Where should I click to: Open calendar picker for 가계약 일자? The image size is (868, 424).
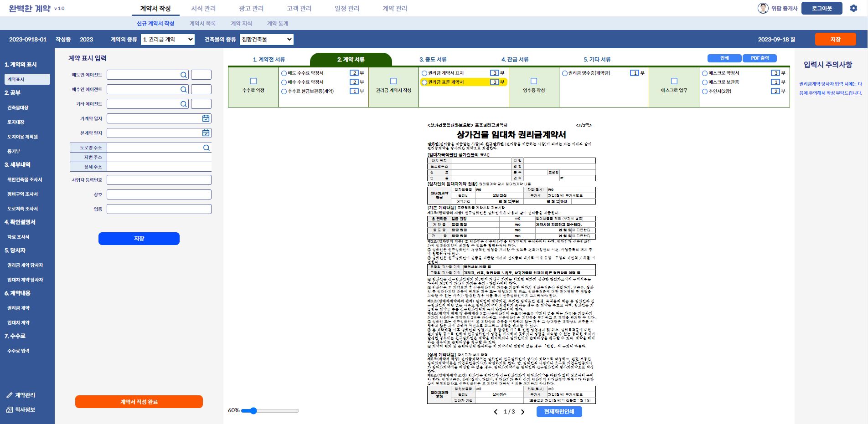coord(206,118)
